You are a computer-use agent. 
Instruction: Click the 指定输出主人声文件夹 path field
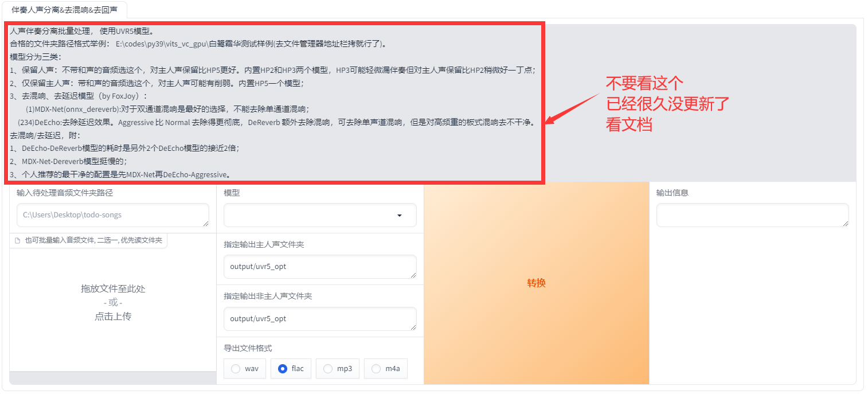point(320,267)
